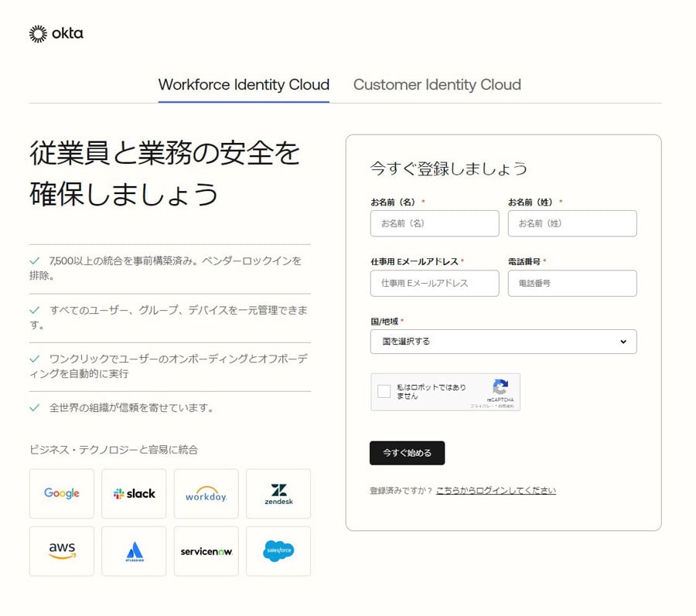696x616 pixels.
Task: Click the reCAPTCHA privacy and terms text
Action: tap(493, 407)
